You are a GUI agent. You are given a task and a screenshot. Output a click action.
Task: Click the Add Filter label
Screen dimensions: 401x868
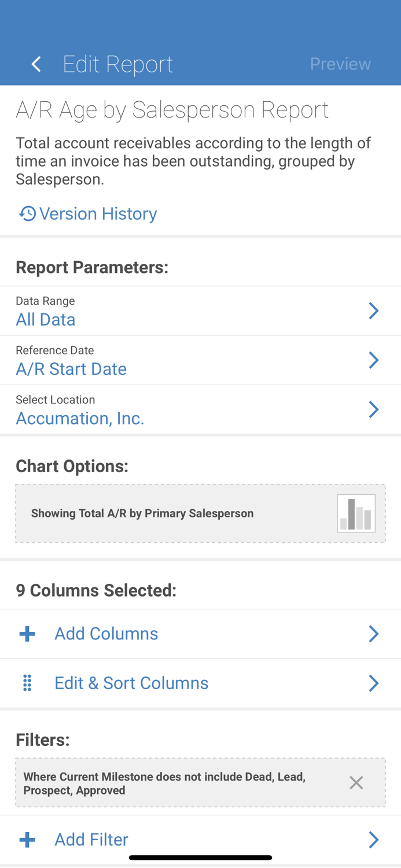91,839
